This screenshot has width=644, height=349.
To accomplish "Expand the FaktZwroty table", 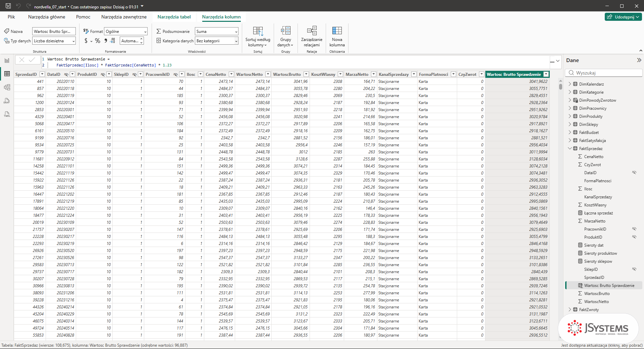I will click(570, 309).
